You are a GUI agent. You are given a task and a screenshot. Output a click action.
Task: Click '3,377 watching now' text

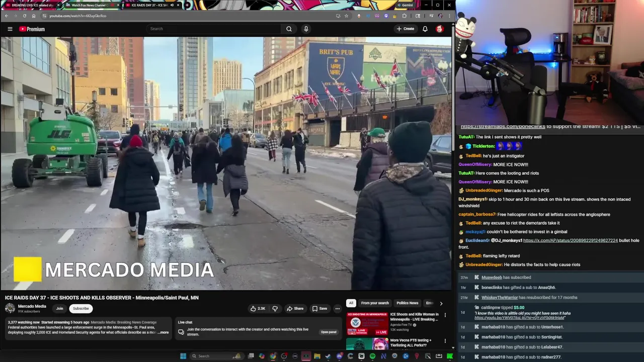(23, 322)
